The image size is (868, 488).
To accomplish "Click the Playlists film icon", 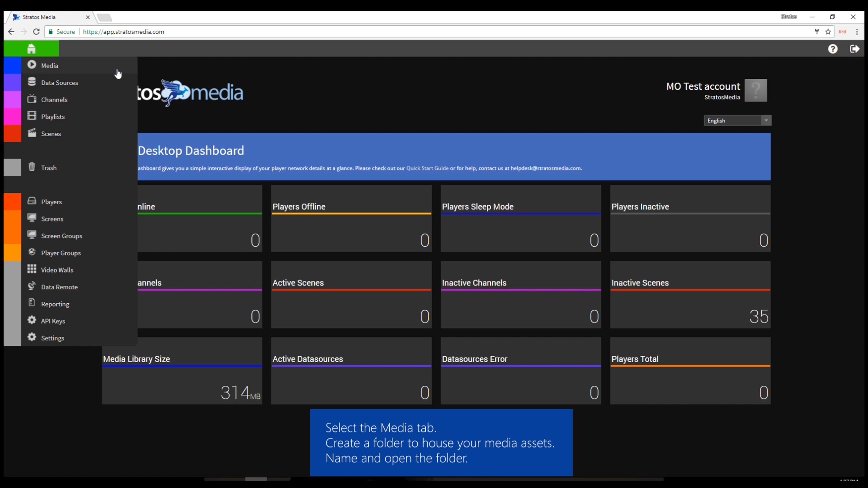I will (x=32, y=116).
